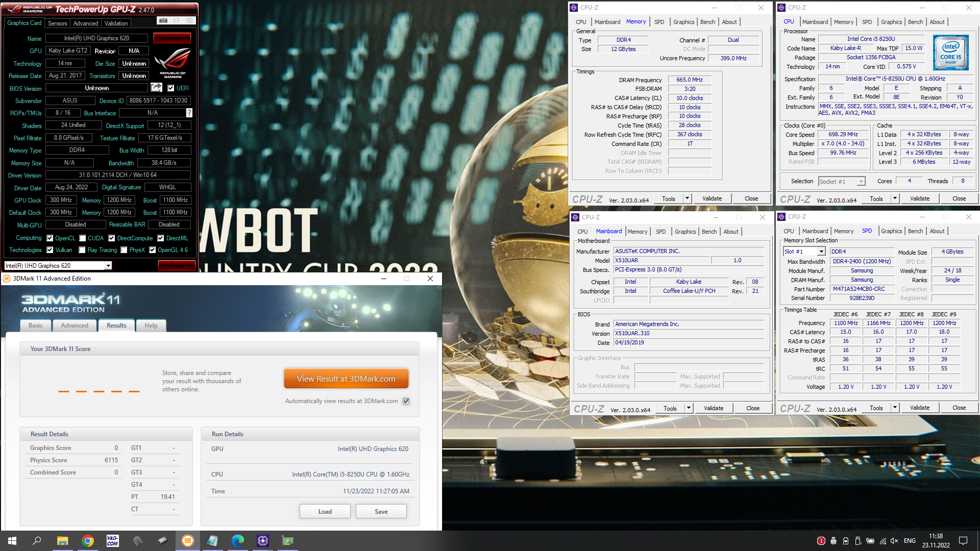980x551 pixels.
Task: Open the Wi-Fi network tray icon
Action: (x=883, y=541)
